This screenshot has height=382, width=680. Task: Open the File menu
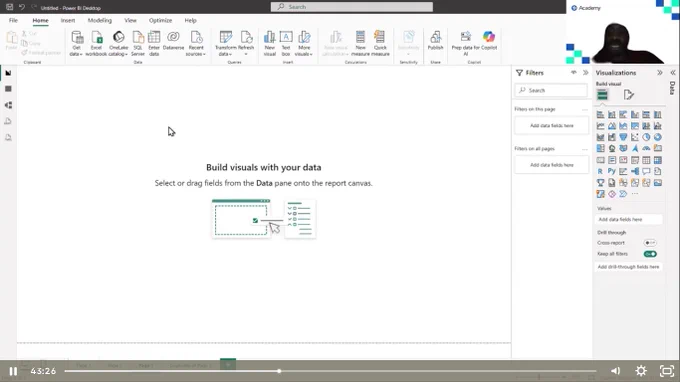click(13, 20)
